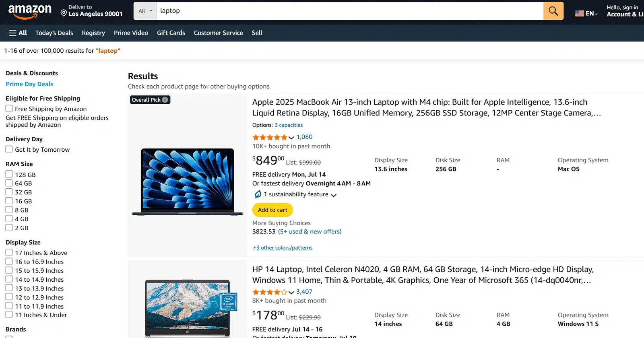Image resolution: width=644 pixels, height=338 pixels.
Task: Open the All search category dropdown
Action: tap(145, 11)
